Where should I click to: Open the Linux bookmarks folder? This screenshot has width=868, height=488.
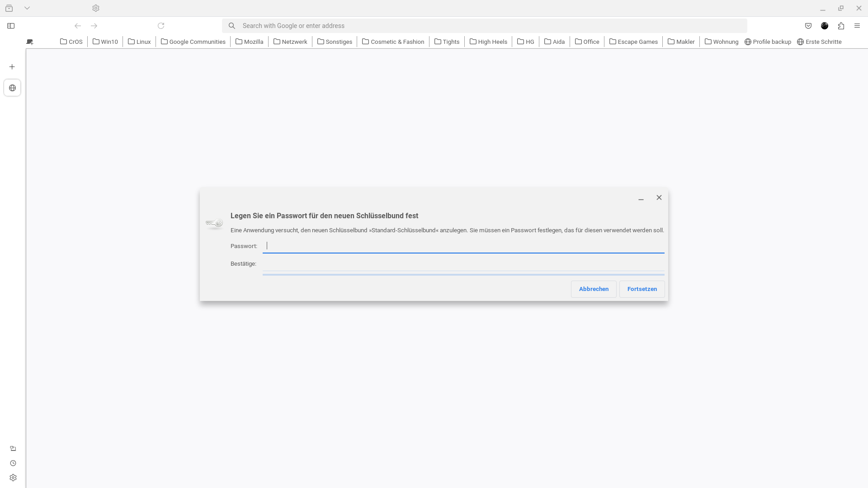point(139,42)
